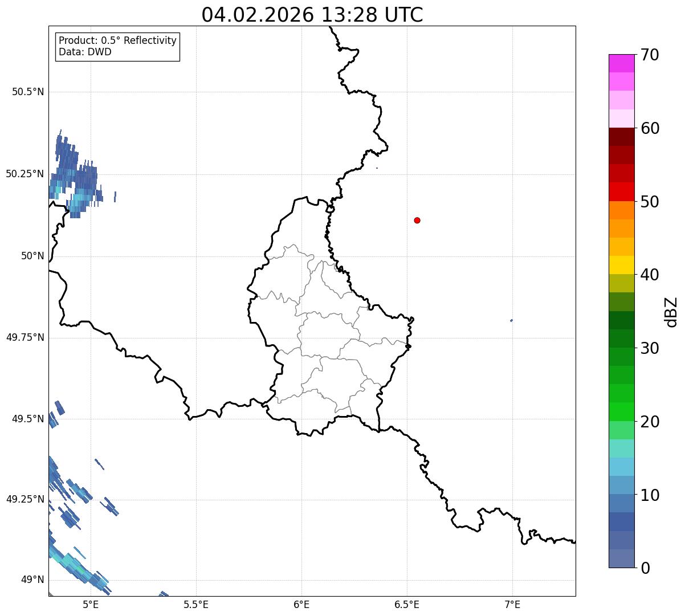Pick the orange colorbar segment just below 50
This screenshot has height=616, width=685.
(x=621, y=210)
